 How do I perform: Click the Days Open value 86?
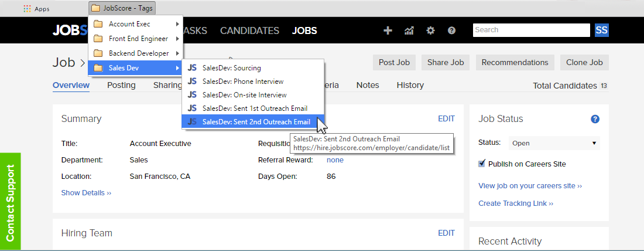(x=331, y=177)
